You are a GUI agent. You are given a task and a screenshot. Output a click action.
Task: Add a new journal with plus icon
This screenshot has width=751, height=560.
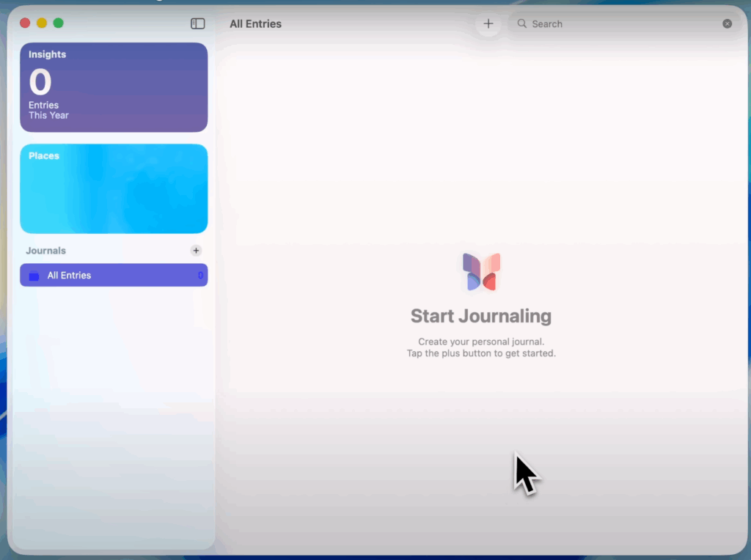point(196,251)
